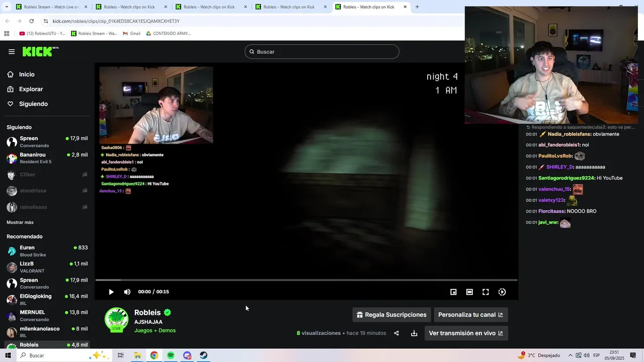The height and width of the screenshot is (362, 644).
Task: Mute the clip's volume
Action: 127,292
